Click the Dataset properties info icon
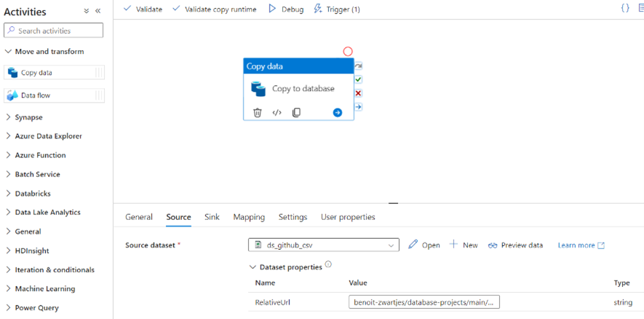The height and width of the screenshot is (319, 644). (x=328, y=264)
